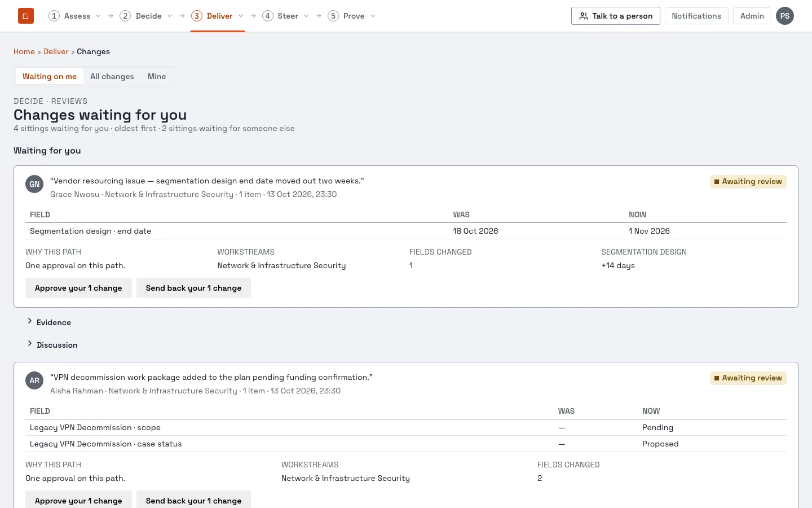Click the Vendor resourcing issue quote
812x508 pixels.
pos(207,181)
